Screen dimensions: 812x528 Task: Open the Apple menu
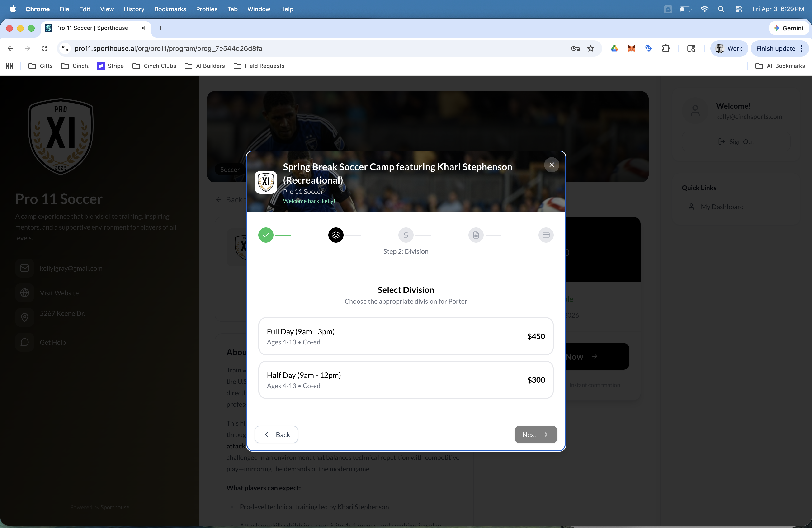point(13,9)
